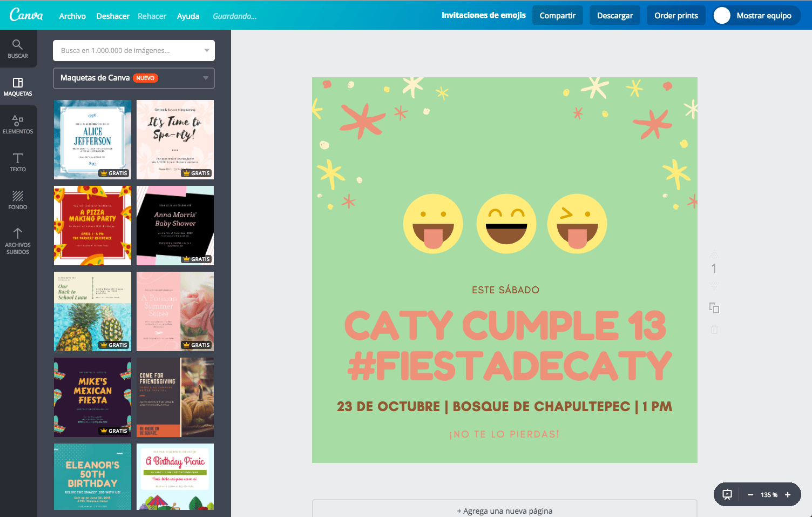Add a new page with Agrega button
Image resolution: width=812 pixels, height=517 pixels.
tap(505, 511)
